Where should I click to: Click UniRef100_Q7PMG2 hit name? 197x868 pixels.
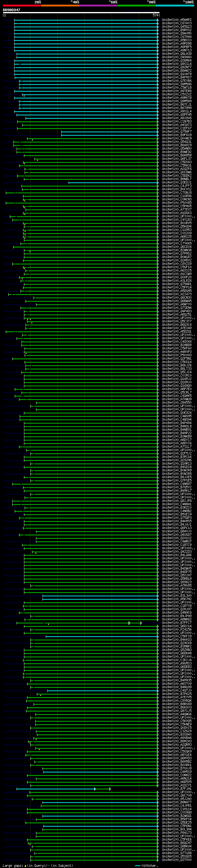point(177,253)
